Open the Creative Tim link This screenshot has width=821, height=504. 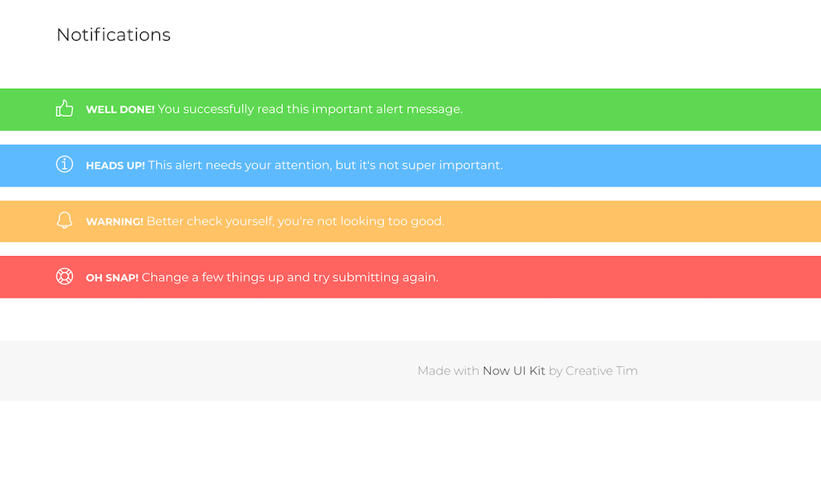[x=600, y=371]
